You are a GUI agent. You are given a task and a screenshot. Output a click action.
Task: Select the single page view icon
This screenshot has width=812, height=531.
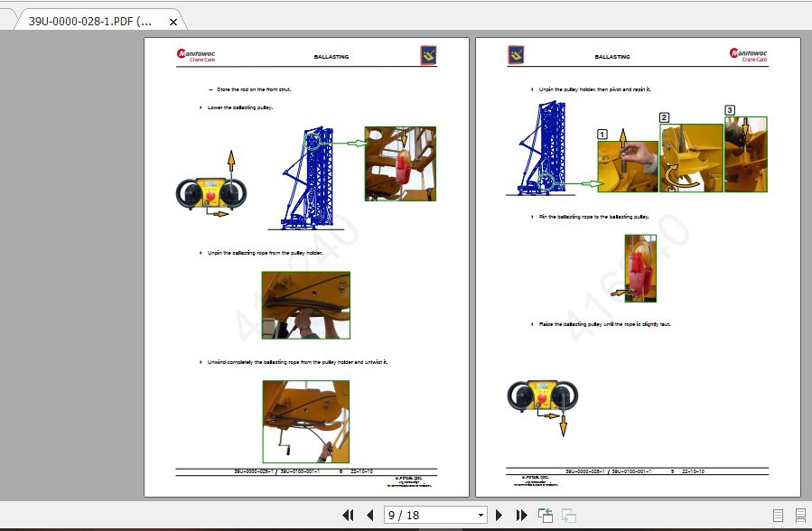[778, 515]
